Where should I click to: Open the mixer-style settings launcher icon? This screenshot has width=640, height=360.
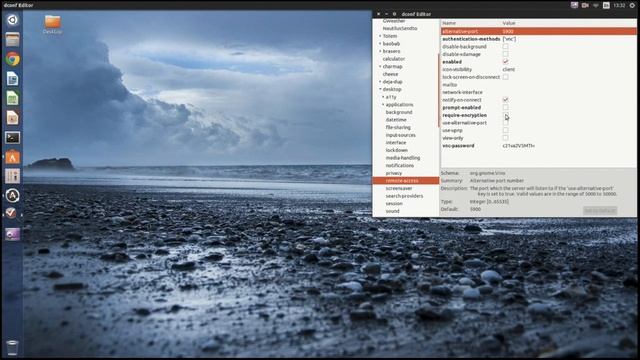click(12, 176)
